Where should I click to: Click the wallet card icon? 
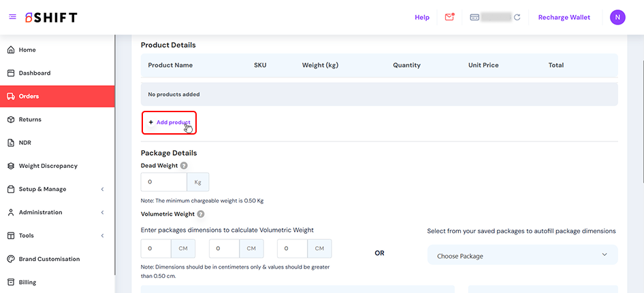(x=474, y=17)
